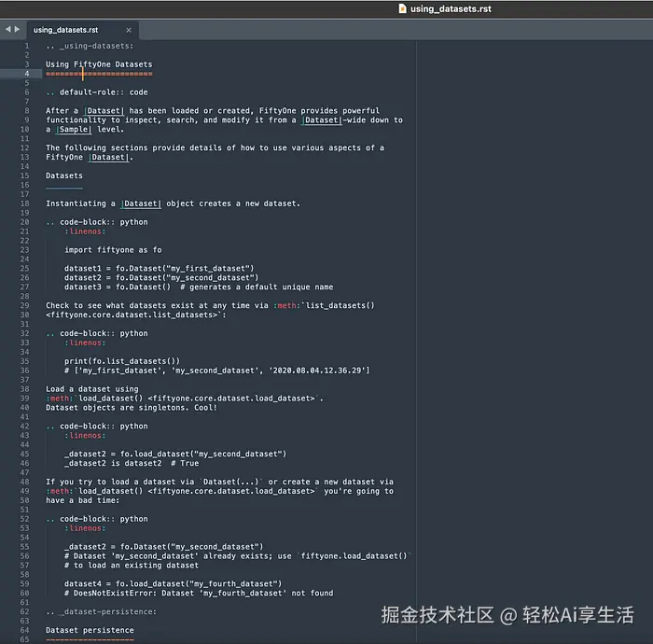
Task: Click the dataset4 = fo.load_dataset line
Action: pyautogui.click(x=173, y=583)
